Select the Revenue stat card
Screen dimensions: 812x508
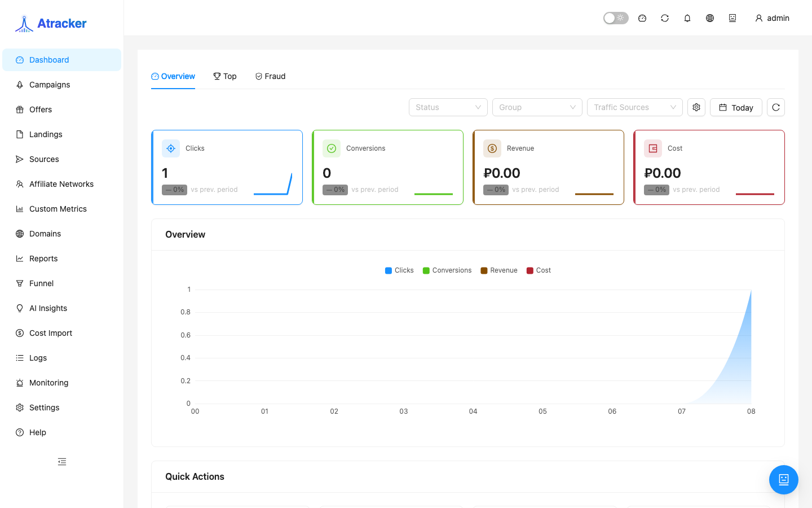click(x=548, y=167)
